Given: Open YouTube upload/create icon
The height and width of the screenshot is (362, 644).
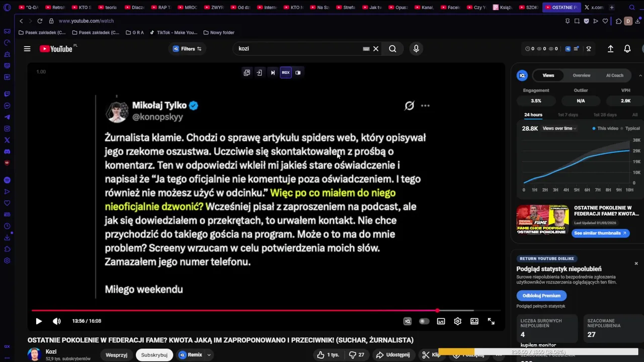Looking at the screenshot, I should click(x=610, y=49).
